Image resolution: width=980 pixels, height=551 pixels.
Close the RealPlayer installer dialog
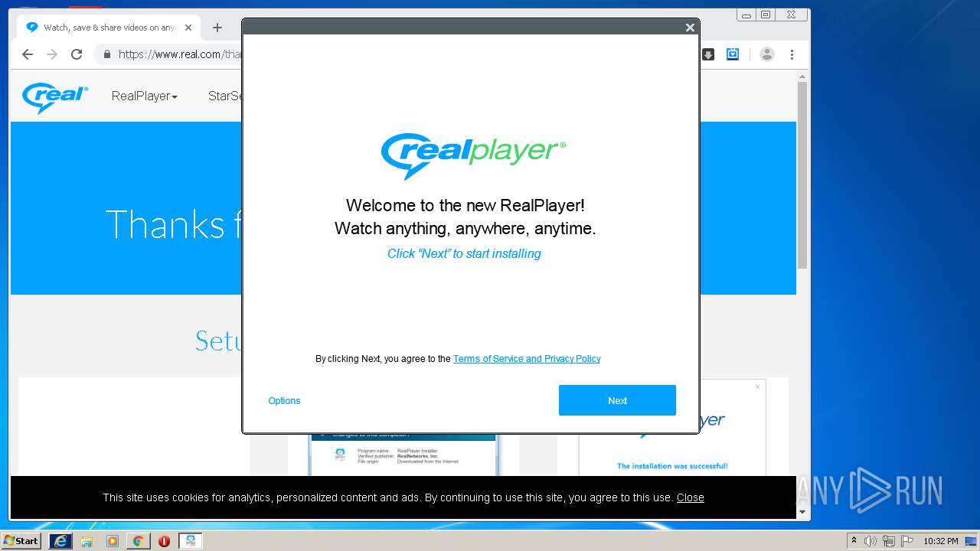tap(690, 28)
